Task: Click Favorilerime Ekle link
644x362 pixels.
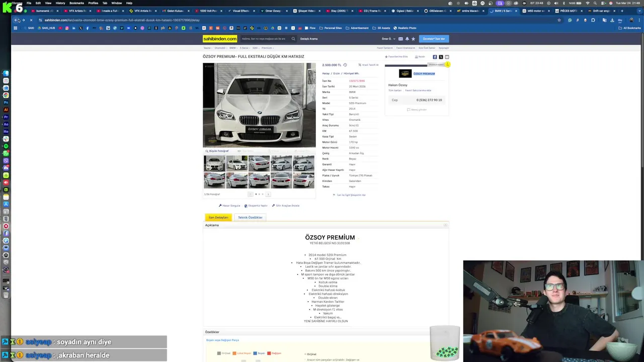Action: point(396,57)
